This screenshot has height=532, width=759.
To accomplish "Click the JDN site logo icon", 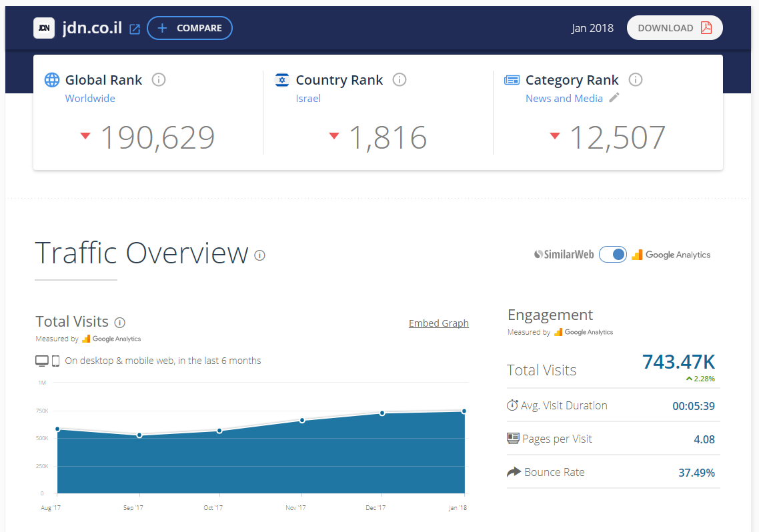I will point(44,28).
